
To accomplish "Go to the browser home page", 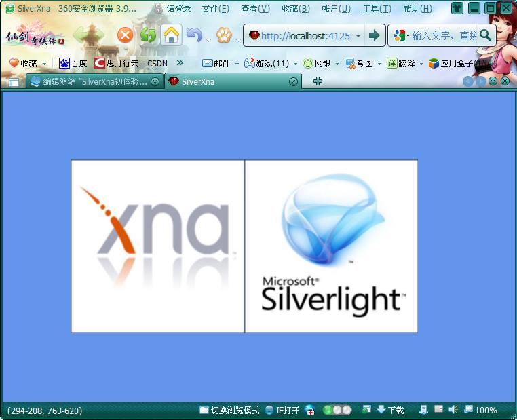I will click(x=171, y=35).
